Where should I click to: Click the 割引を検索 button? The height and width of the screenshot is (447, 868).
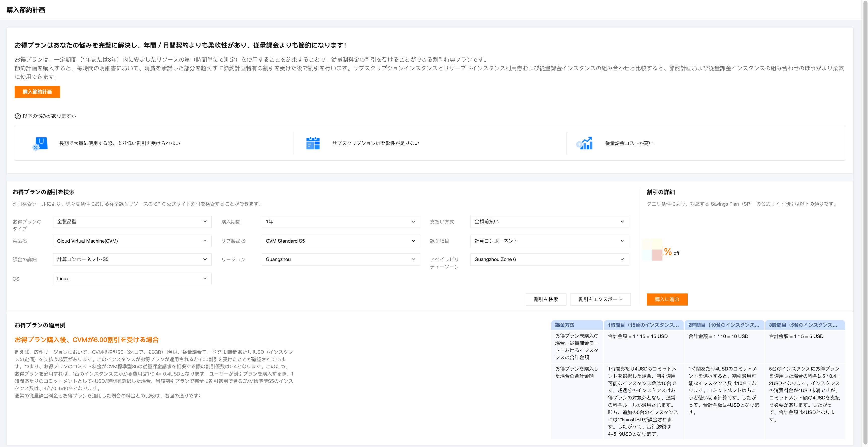point(546,299)
